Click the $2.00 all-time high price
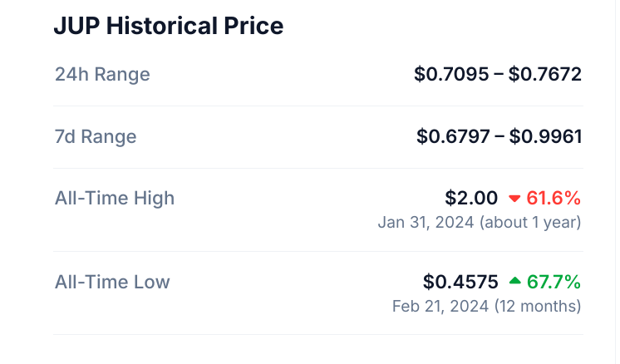 [471, 198]
